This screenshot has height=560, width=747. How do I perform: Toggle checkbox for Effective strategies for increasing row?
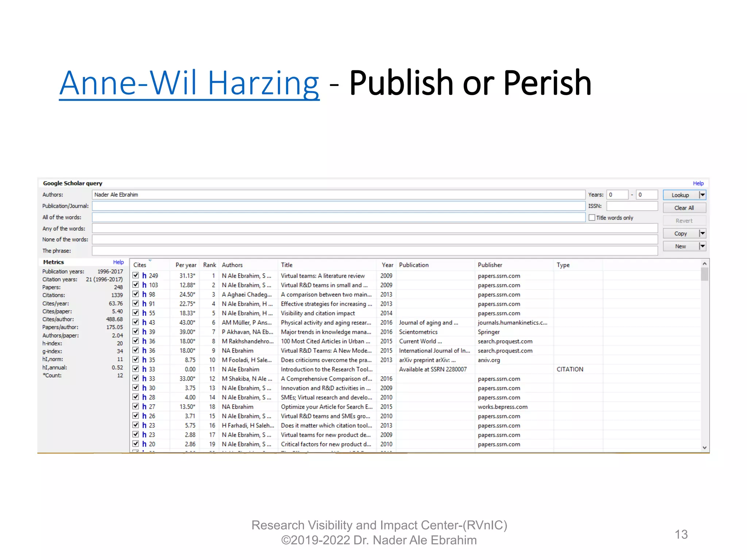(x=136, y=303)
